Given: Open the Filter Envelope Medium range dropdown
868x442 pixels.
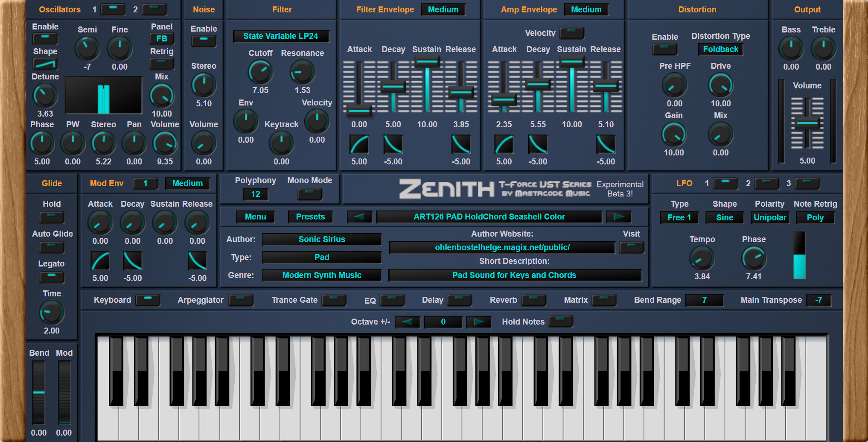Looking at the screenshot, I should pyautogui.click(x=443, y=9).
